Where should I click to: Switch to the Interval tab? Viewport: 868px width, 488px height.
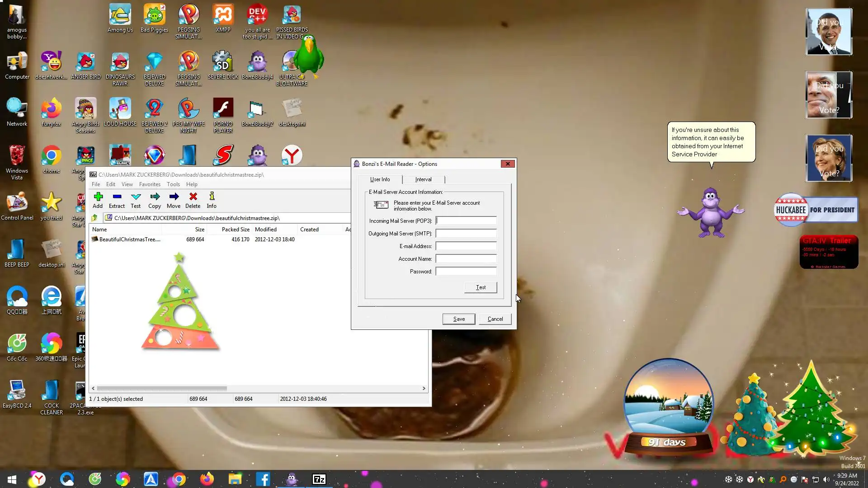(423, 179)
